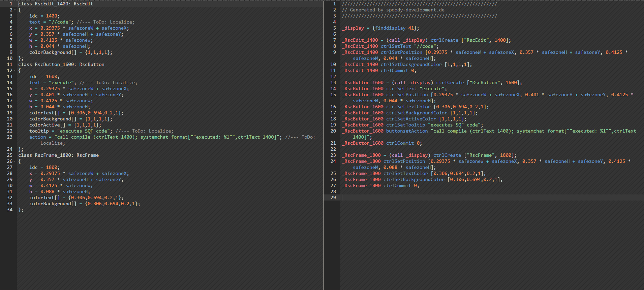Click the buttonsetAction command in right editor
The width and height of the screenshot is (644, 290).
pyautogui.click(x=407, y=131)
